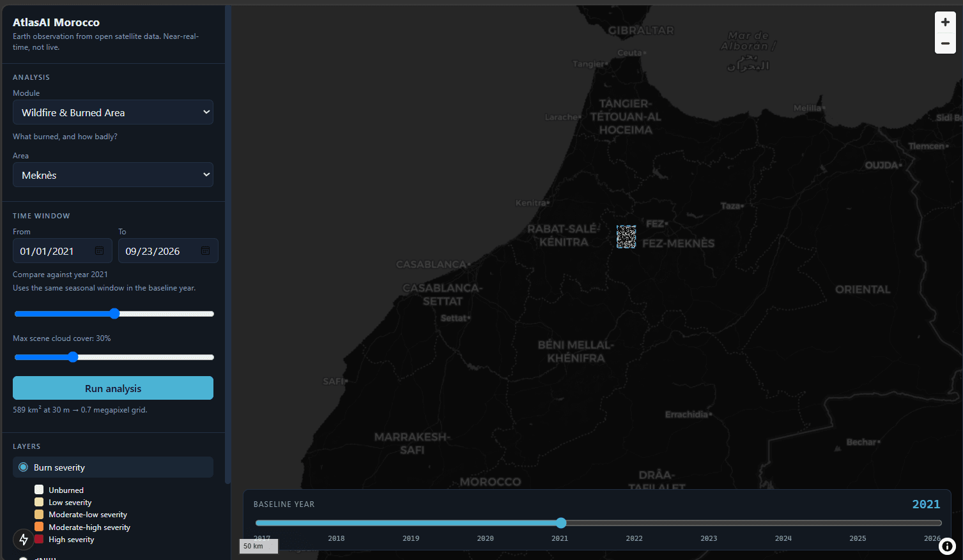Viewport: 963px width, 560px height.
Task: Open the Area dropdown showing Meknès
Action: tap(113, 175)
